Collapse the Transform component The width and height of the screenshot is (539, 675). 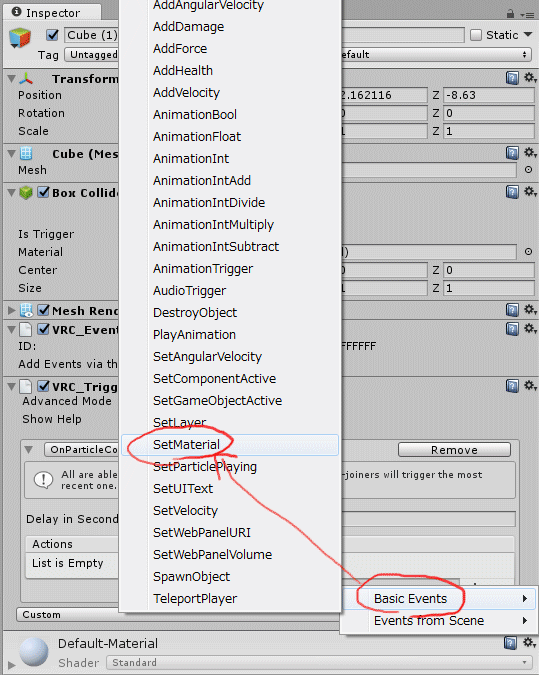(x=12, y=79)
